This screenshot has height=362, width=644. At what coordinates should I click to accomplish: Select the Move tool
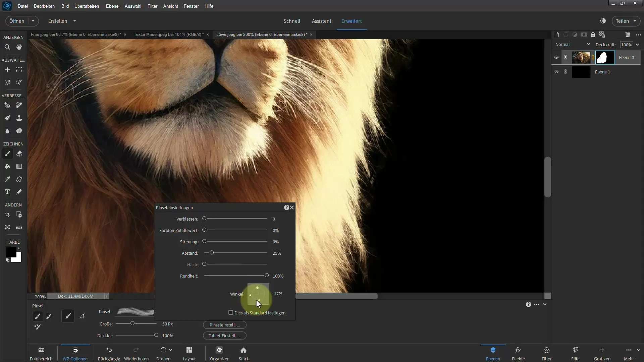click(x=7, y=70)
